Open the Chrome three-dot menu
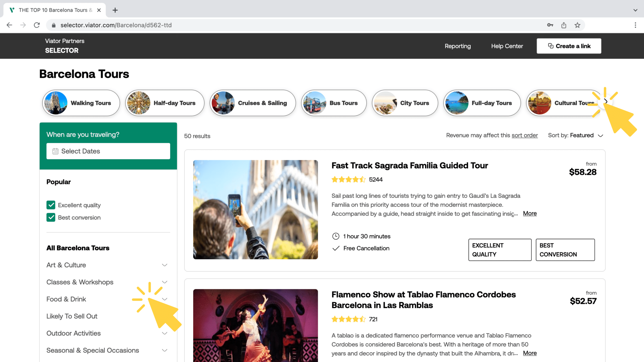Image resolution: width=644 pixels, height=362 pixels. coord(635,25)
